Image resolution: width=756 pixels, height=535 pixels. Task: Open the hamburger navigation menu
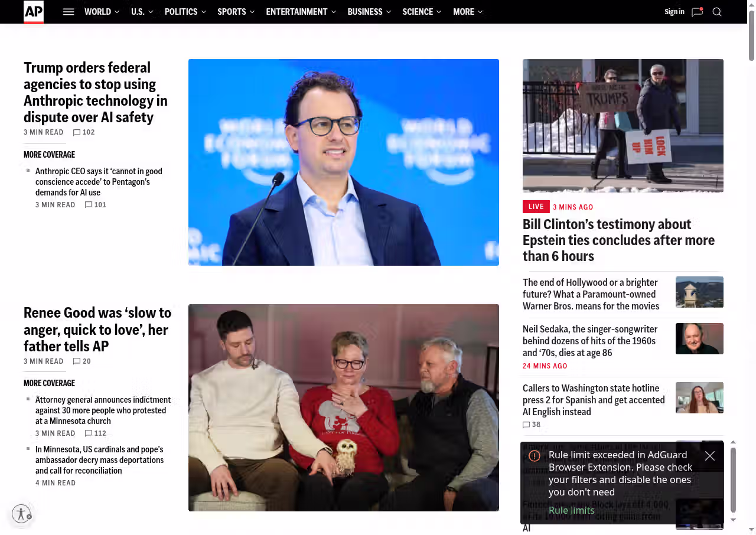(69, 12)
